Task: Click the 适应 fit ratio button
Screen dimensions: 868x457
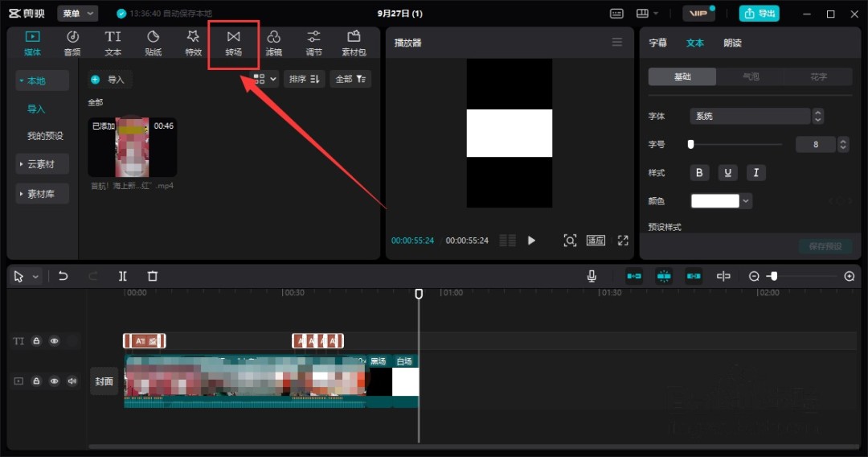Action: click(x=596, y=241)
